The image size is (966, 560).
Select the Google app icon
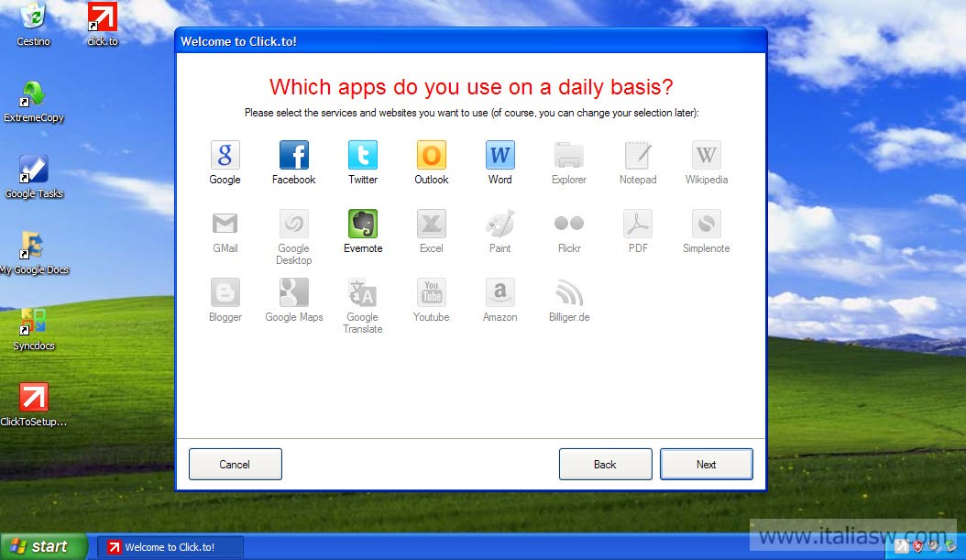(225, 155)
